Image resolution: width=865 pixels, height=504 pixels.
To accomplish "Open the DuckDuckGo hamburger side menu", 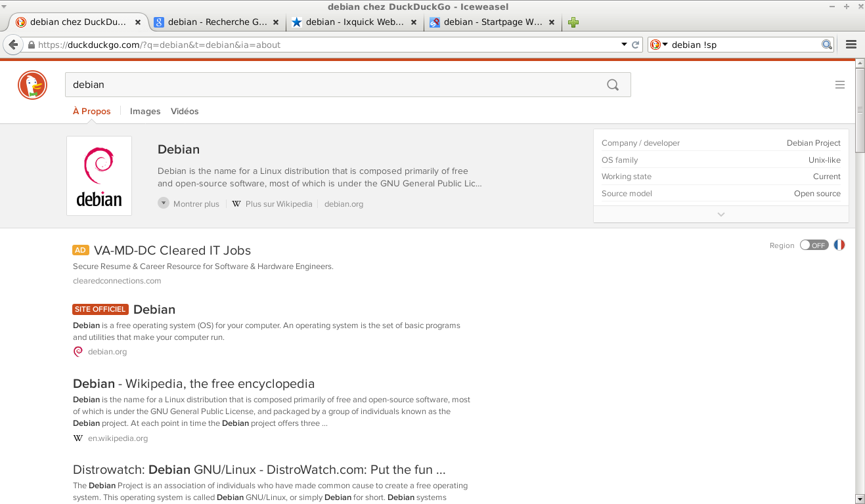I will click(x=839, y=85).
